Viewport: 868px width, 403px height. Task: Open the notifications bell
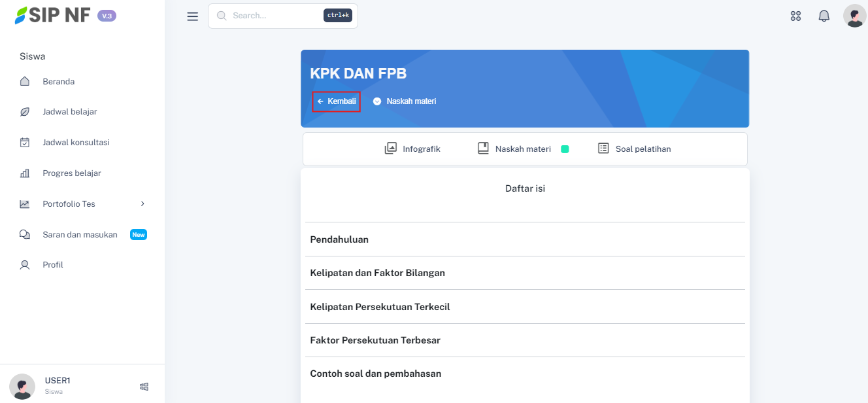pyautogui.click(x=824, y=16)
